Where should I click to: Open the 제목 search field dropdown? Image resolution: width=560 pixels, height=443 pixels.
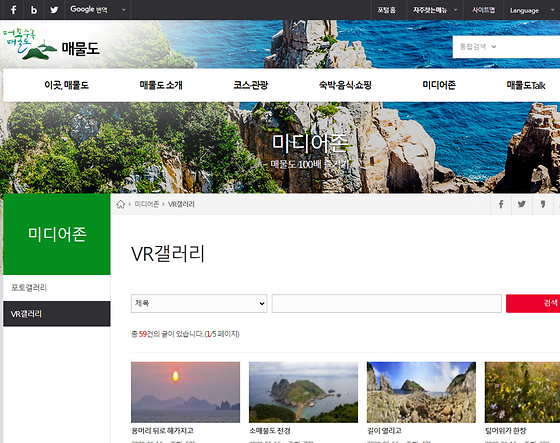tap(199, 303)
